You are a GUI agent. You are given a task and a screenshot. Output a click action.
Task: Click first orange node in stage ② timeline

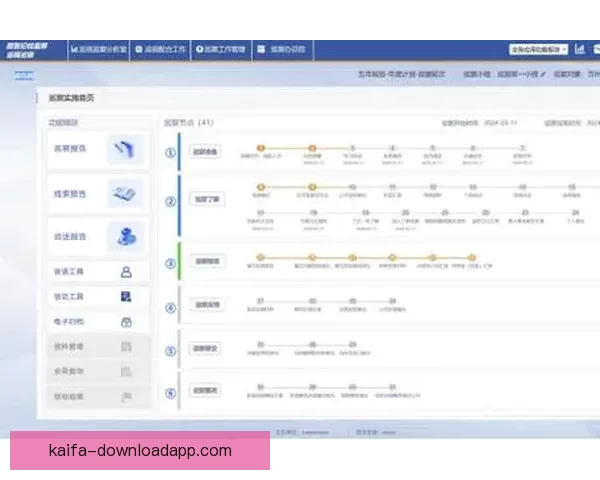coord(261,187)
